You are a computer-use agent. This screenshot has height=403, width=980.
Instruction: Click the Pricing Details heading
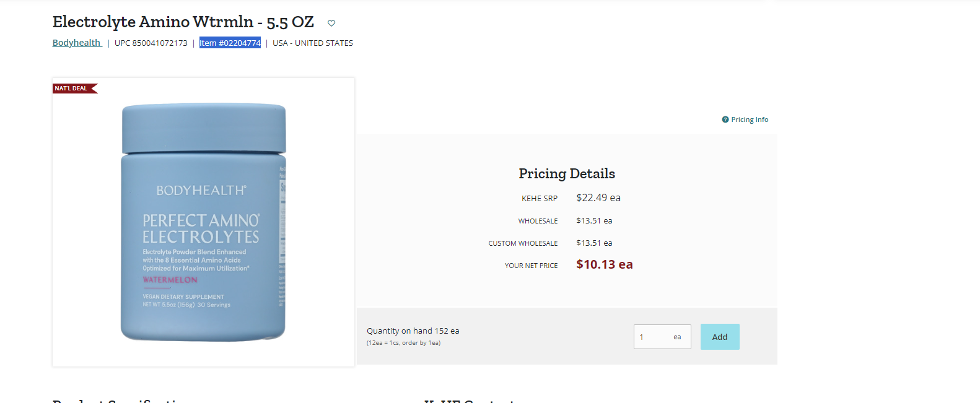coord(567,173)
